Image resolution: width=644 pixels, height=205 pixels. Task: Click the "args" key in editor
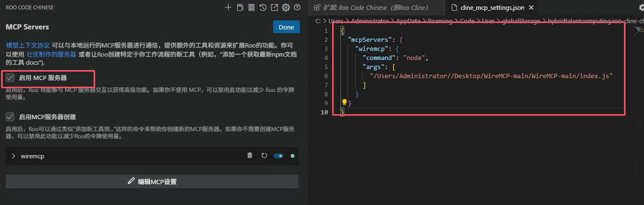click(x=373, y=67)
